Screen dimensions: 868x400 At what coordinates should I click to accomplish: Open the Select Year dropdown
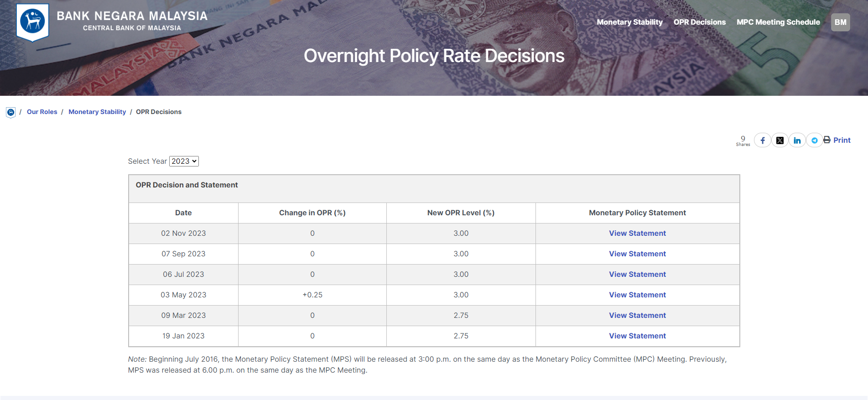pos(184,161)
